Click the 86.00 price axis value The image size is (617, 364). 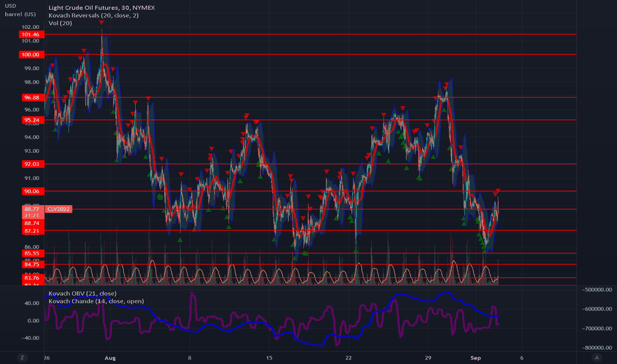coord(32,247)
